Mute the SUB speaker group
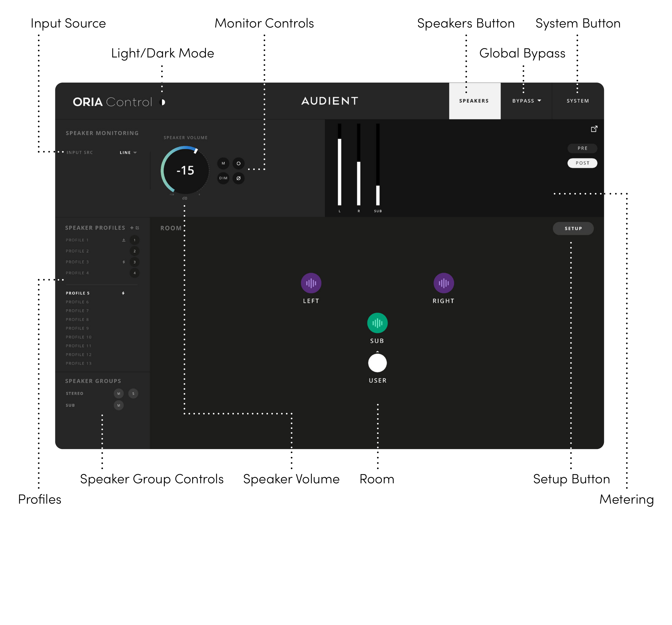This screenshot has height=625, width=672. tap(119, 405)
